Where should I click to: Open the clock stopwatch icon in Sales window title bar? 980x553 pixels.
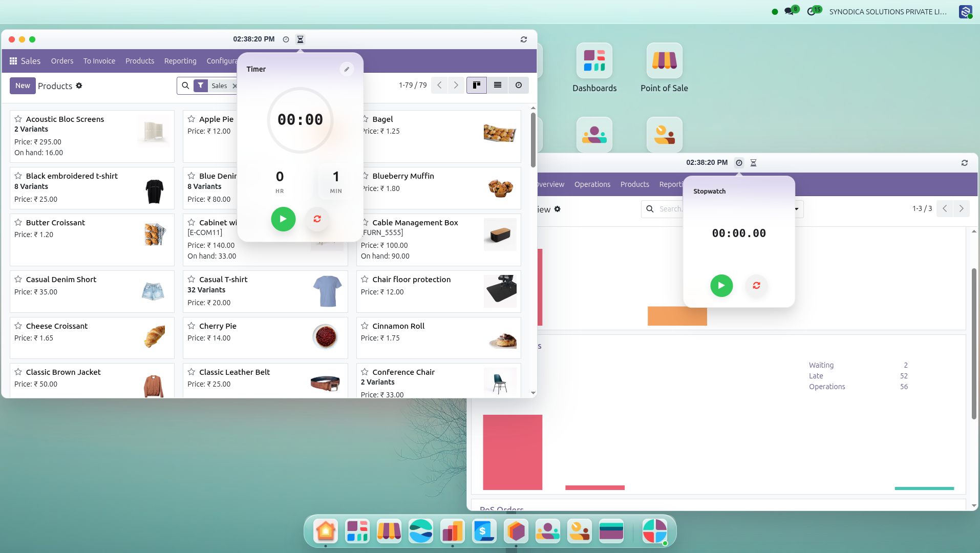tap(286, 39)
